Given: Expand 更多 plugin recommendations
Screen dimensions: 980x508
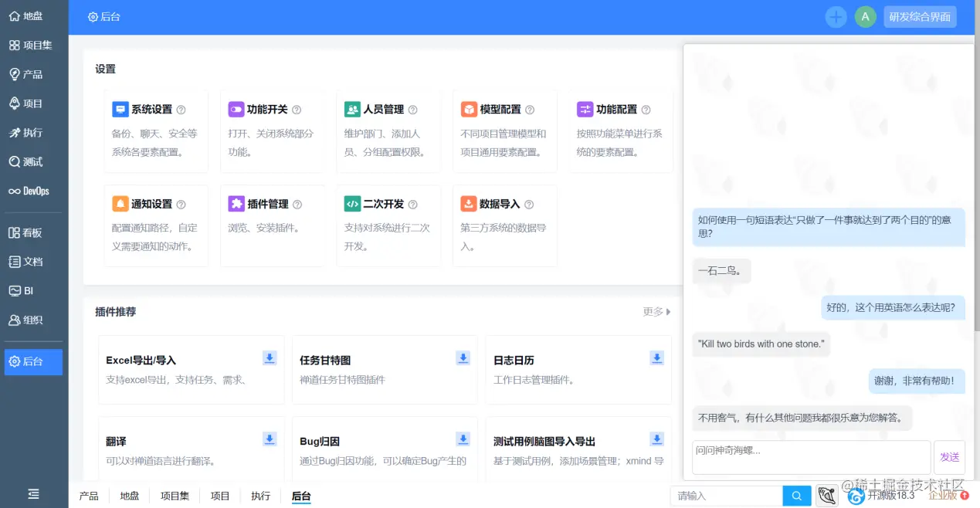Looking at the screenshot, I should [x=657, y=312].
